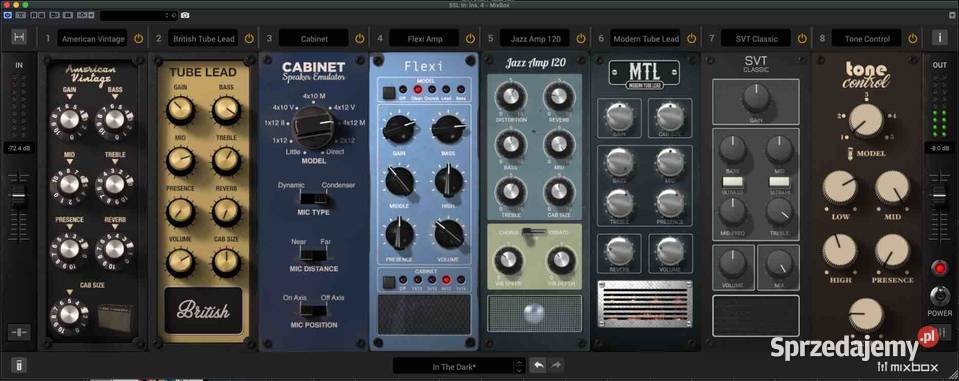Click the Flexi CABINET square selector button
This screenshot has height=381, width=959.
(388, 282)
